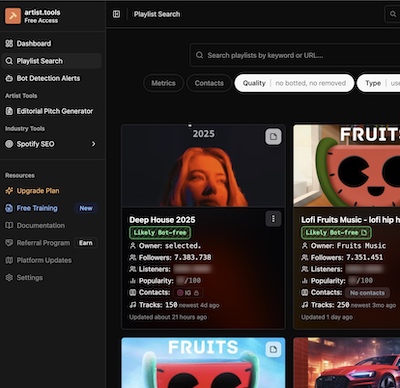Open the Deep House 2025 title
The width and height of the screenshot is (400, 388).
coord(162,220)
